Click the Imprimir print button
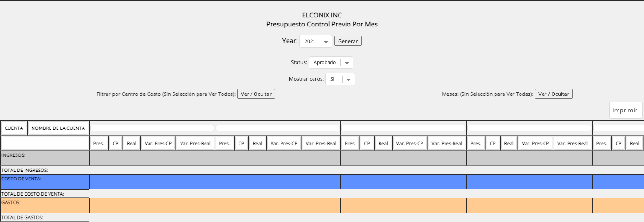Viewport: 644px width, 222px height. pos(626,110)
